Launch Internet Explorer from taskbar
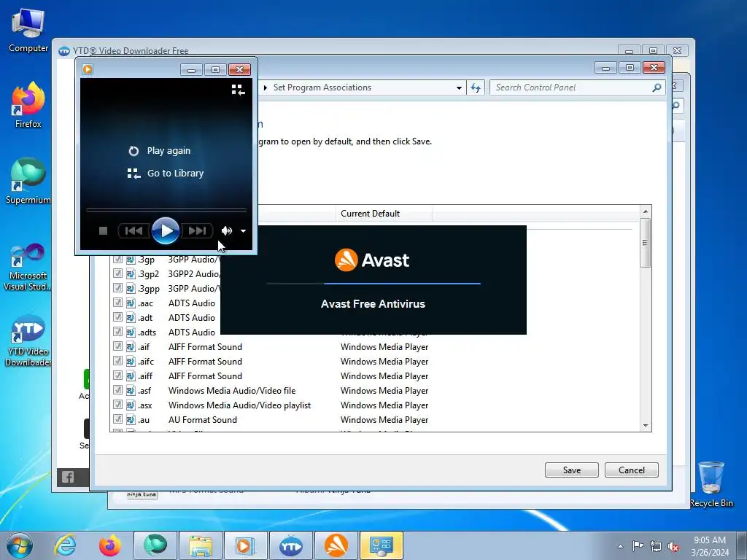This screenshot has height=560, width=747. tap(65, 545)
